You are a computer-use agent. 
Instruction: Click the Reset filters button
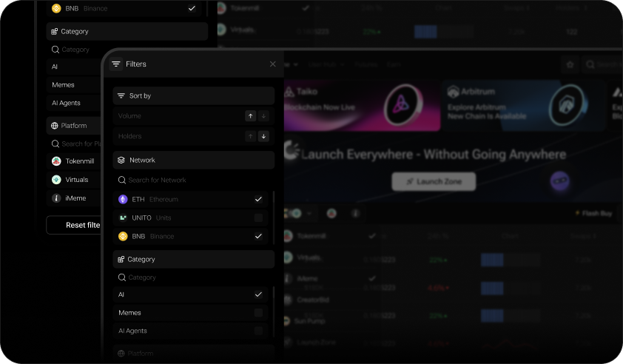coord(74,225)
